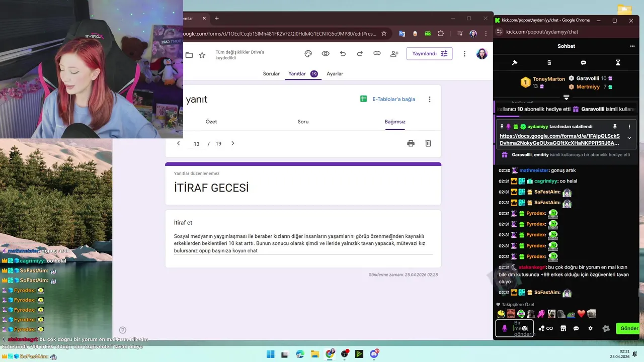This screenshot has height=362, width=644.
Task: Open the theme customization palette icon
Action: (308, 54)
